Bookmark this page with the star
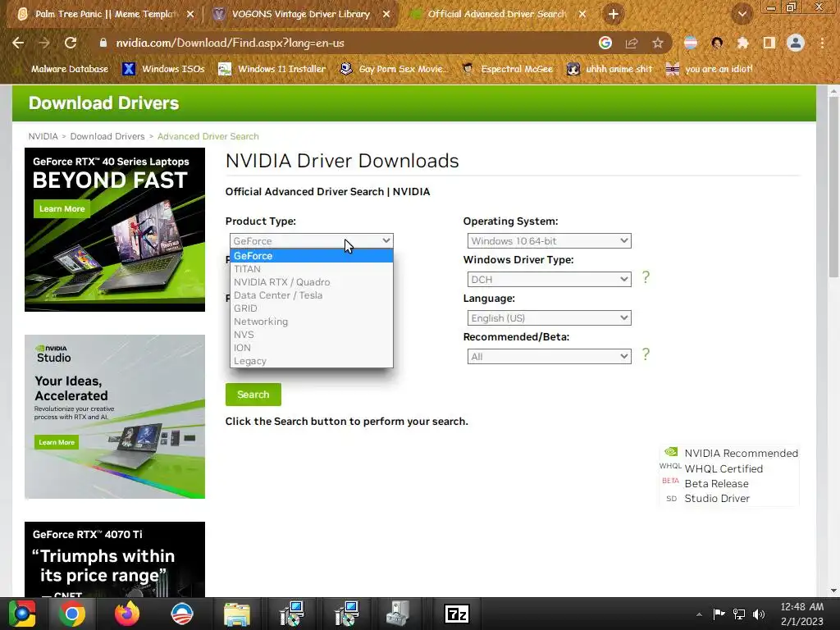 658,43
